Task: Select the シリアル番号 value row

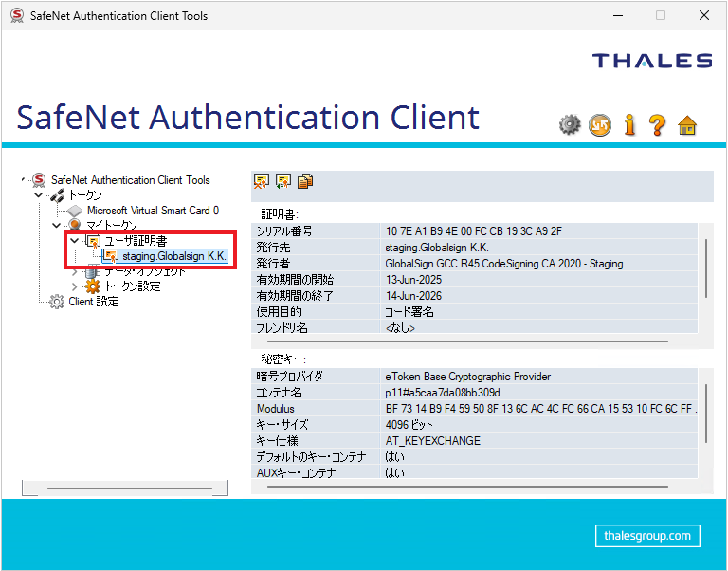Action: tap(474, 231)
